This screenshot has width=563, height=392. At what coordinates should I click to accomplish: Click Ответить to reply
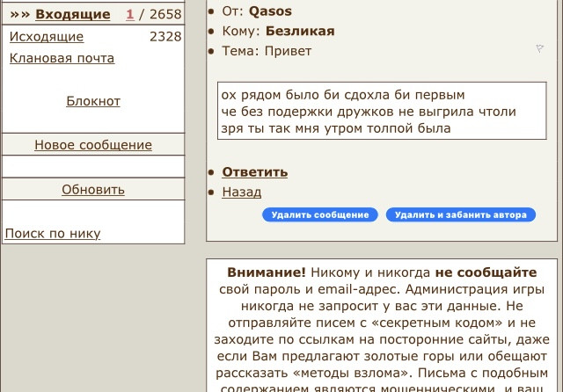click(254, 172)
